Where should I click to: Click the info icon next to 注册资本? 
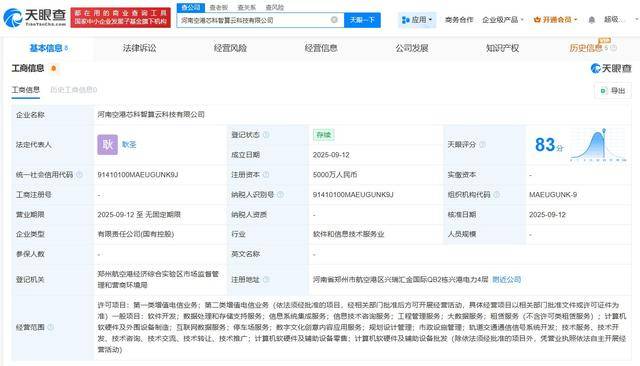pyautogui.click(x=266, y=175)
